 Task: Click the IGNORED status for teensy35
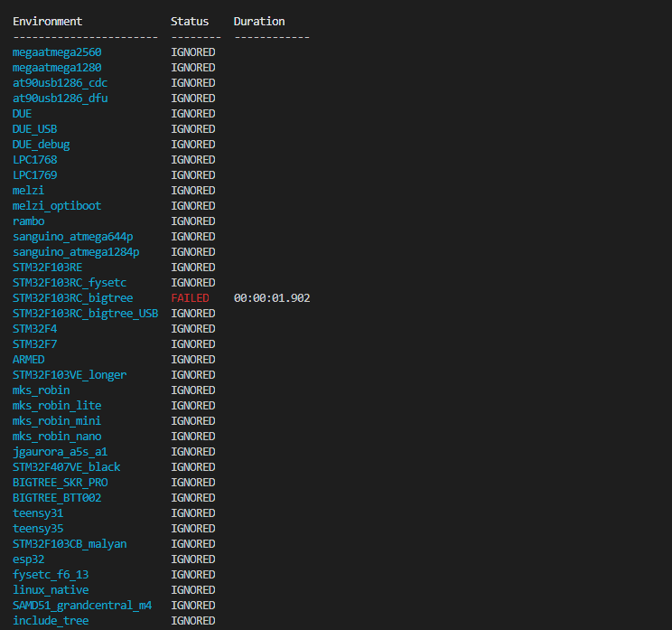[193, 529]
